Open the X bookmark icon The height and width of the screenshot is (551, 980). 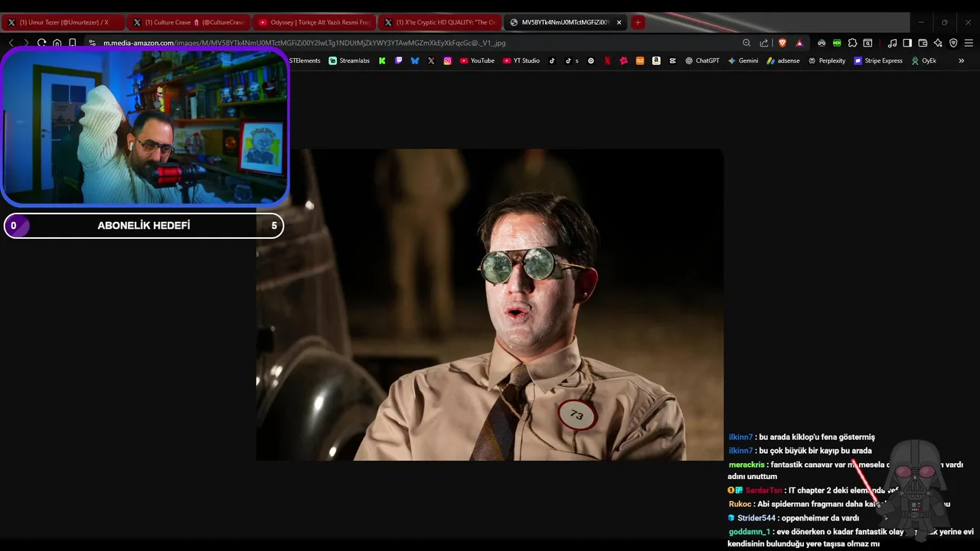[x=431, y=60]
